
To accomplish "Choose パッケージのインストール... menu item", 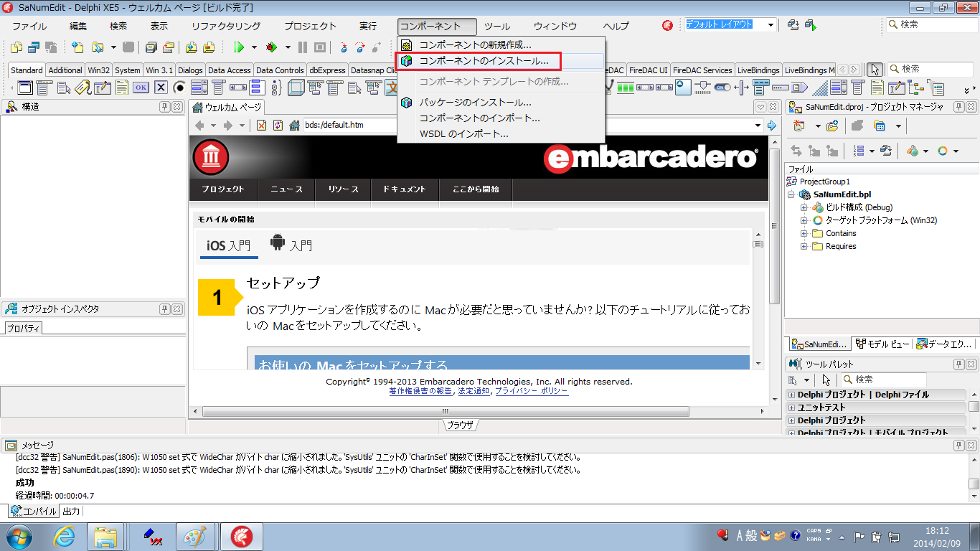I will 501,103.
